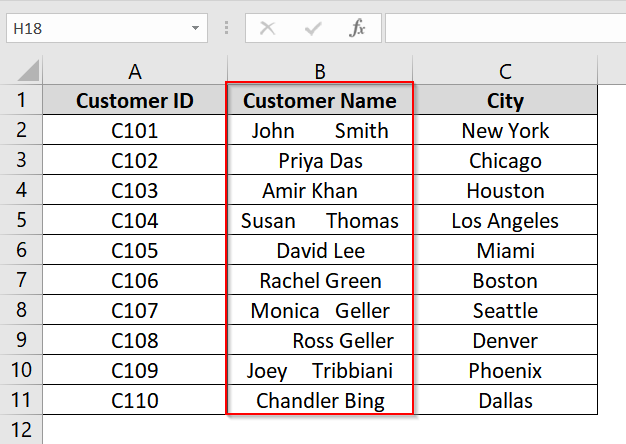Viewport: 626px width, 444px height.
Task: Select column B header
Action: [x=320, y=71]
